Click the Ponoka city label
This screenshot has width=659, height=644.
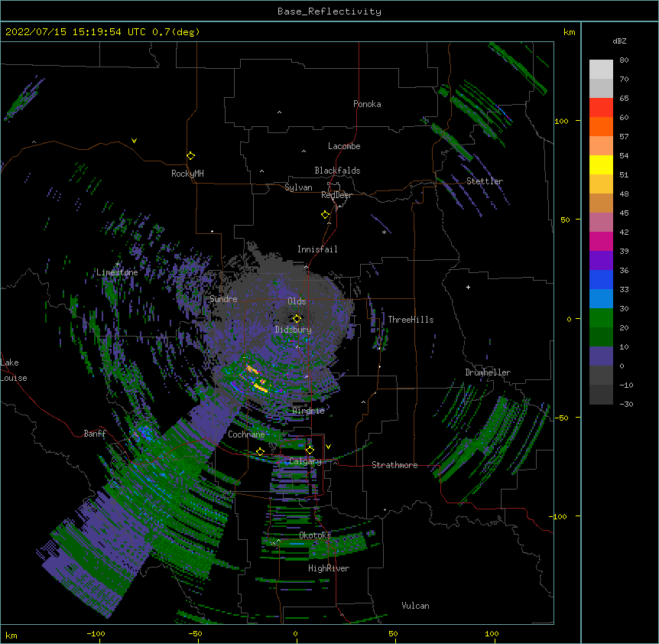[x=367, y=104]
